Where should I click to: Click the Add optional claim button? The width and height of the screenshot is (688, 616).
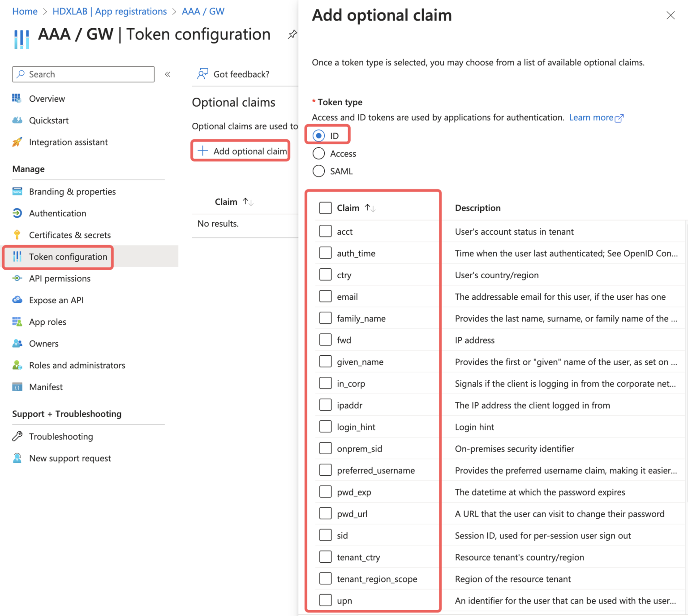241,151
